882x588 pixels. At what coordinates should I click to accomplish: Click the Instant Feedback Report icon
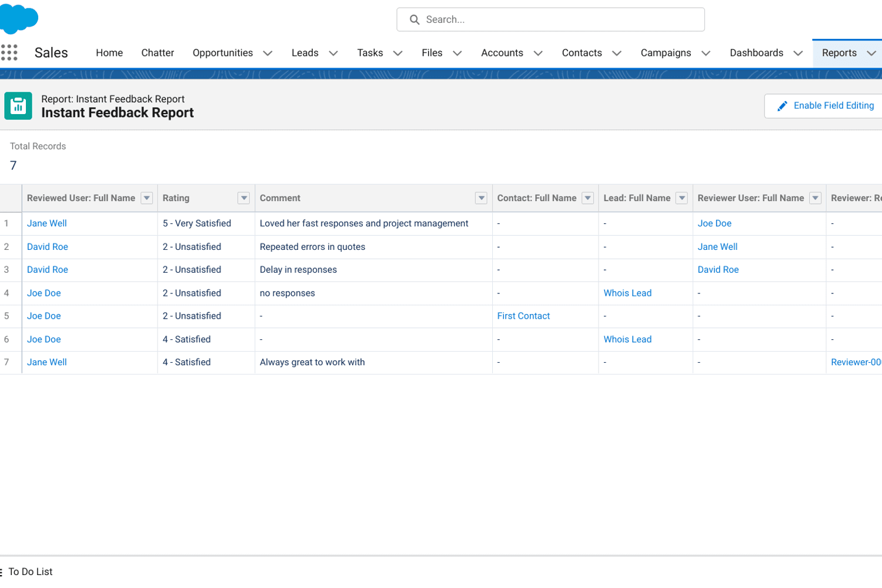tap(18, 106)
